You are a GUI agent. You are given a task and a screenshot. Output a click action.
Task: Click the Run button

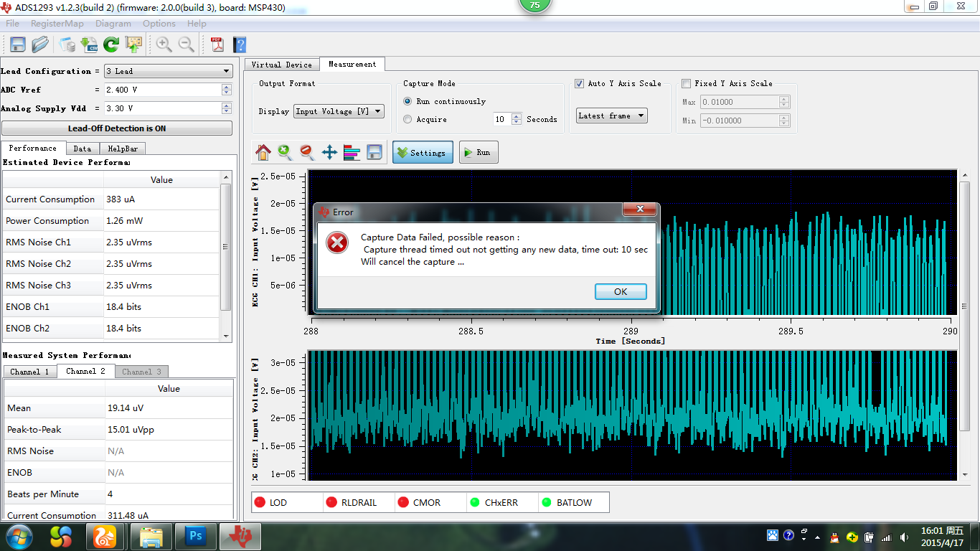pyautogui.click(x=479, y=152)
